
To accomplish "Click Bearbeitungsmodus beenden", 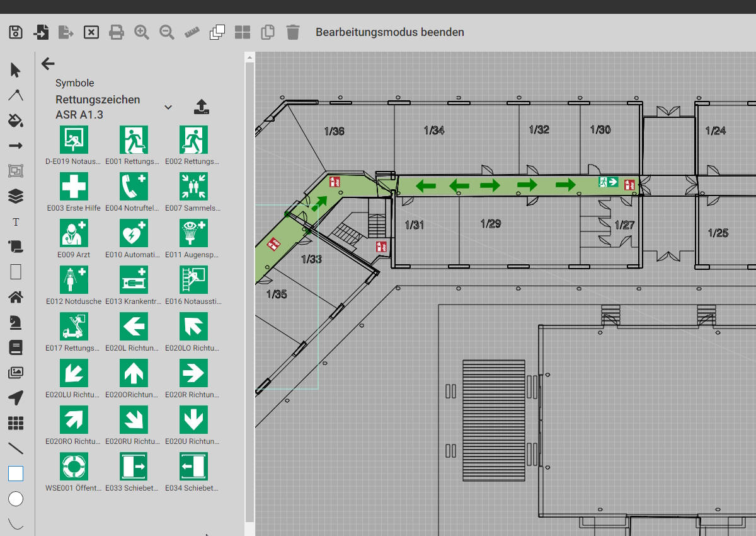I will pyautogui.click(x=390, y=32).
